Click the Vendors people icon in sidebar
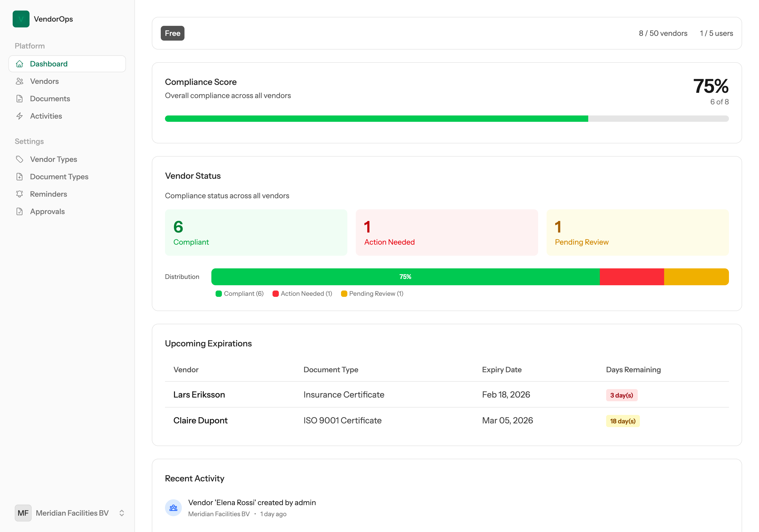 point(20,81)
